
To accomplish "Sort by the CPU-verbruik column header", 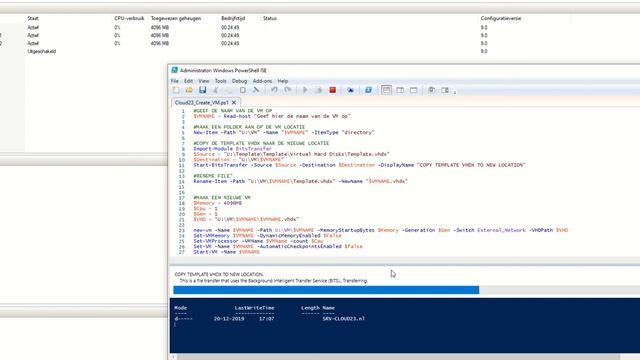I will [129, 18].
